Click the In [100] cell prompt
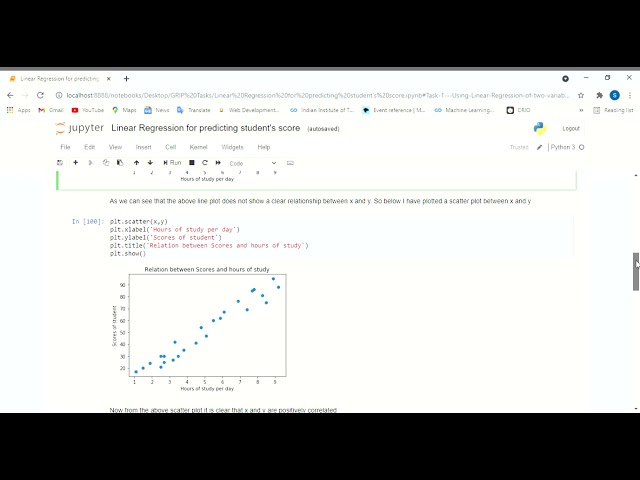 [x=88, y=222]
